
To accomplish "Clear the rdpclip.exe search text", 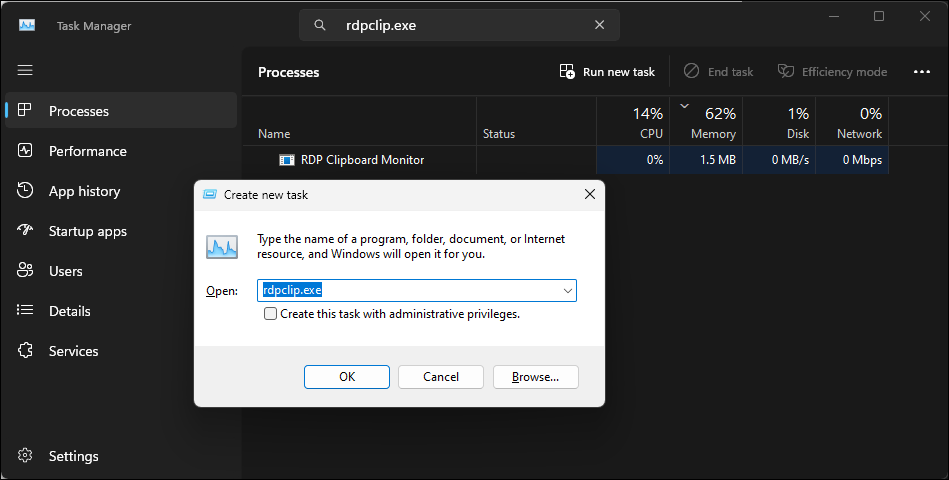I will pyautogui.click(x=599, y=25).
